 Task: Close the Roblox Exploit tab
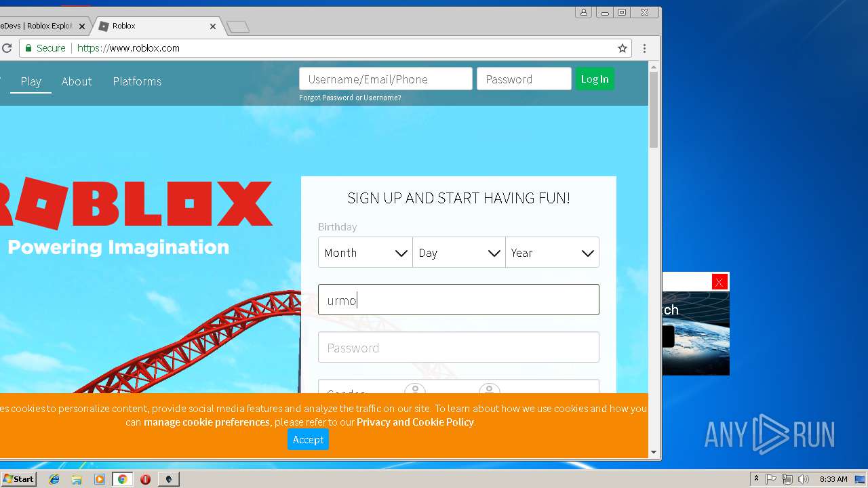(x=82, y=26)
